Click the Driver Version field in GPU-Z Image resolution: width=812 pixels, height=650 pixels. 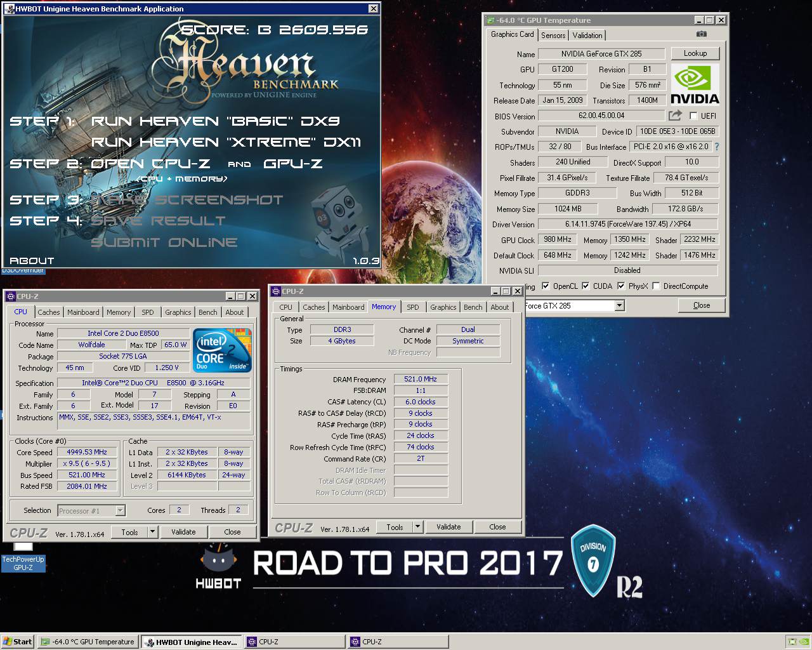tap(627, 224)
